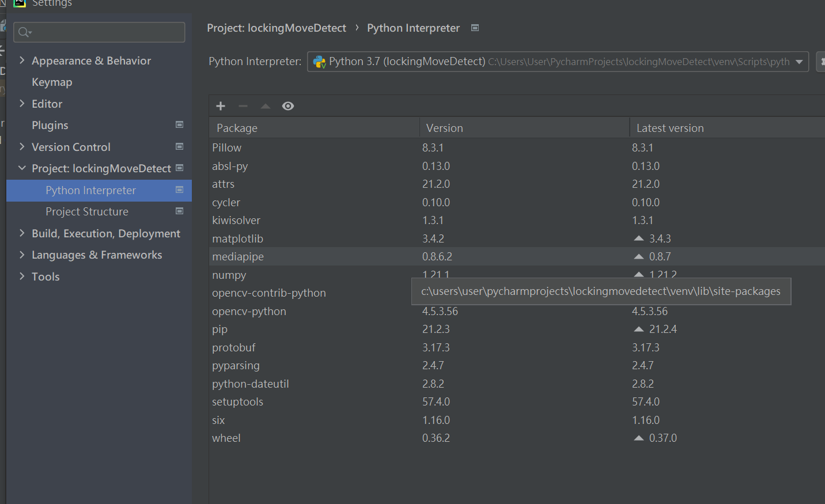Click the site-packages path tooltip
Viewport: 825px width, 504px height.
(x=601, y=291)
